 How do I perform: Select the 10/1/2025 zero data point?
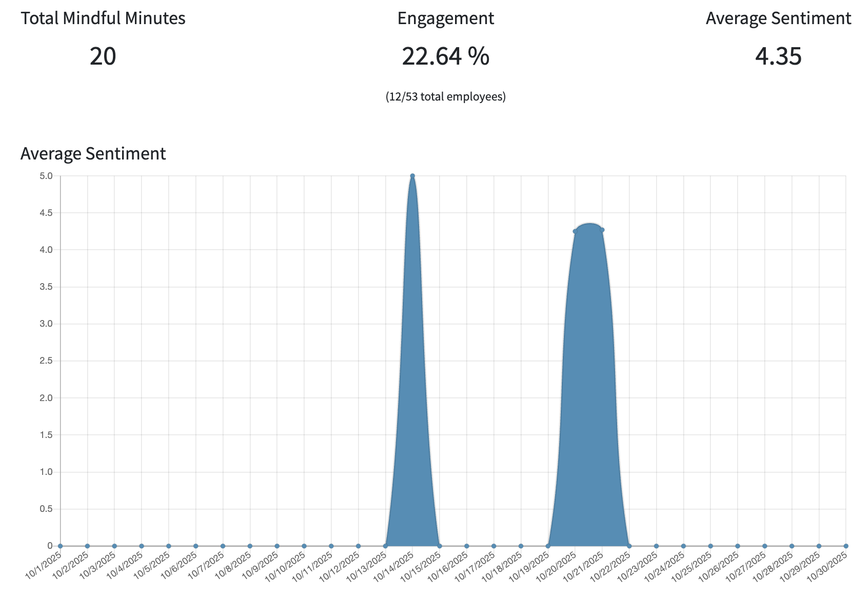click(x=61, y=546)
